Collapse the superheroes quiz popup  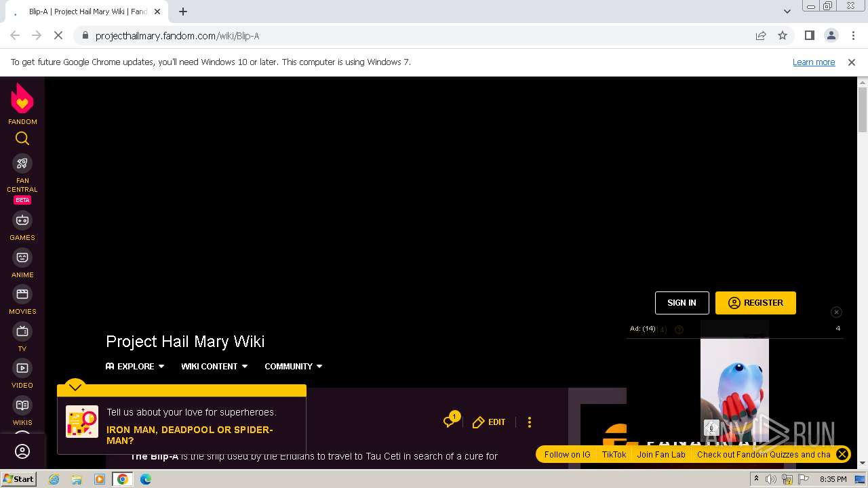tap(75, 387)
